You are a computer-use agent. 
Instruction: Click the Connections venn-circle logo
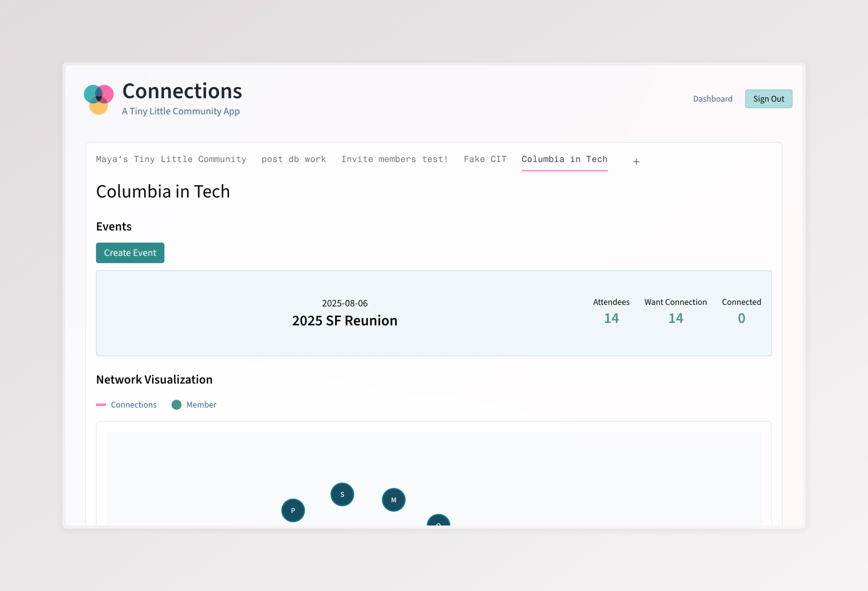pyautogui.click(x=99, y=99)
